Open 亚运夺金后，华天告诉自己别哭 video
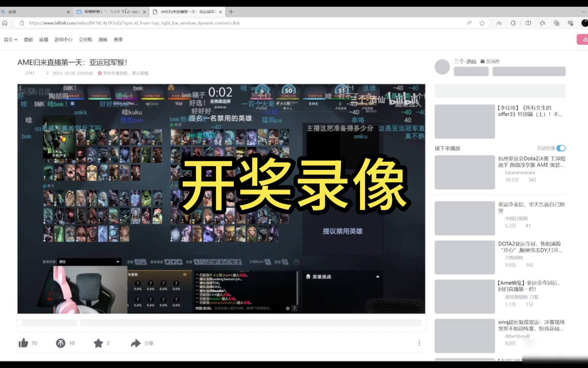588x368 pixels. [531, 208]
